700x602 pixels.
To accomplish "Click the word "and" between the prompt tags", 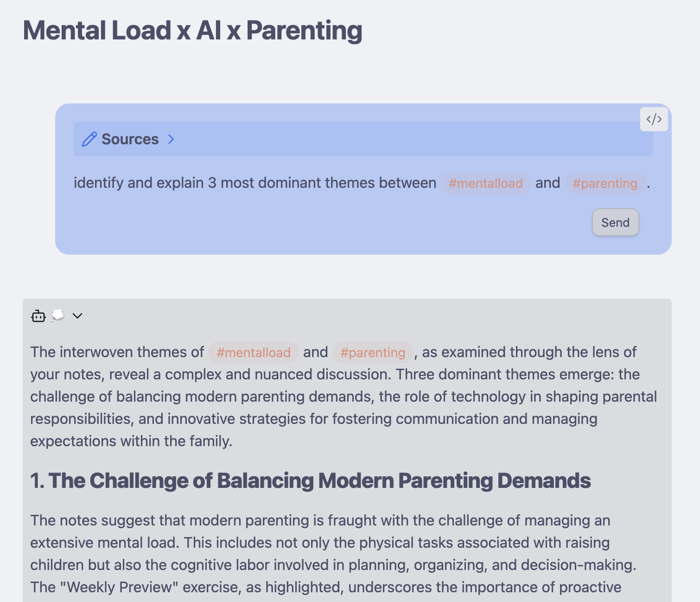I will 547,183.
